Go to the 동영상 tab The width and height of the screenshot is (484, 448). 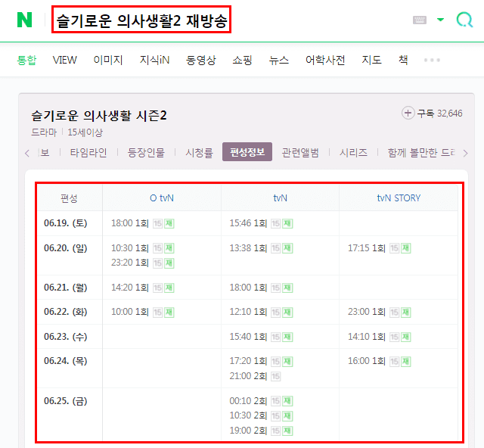tap(201, 60)
